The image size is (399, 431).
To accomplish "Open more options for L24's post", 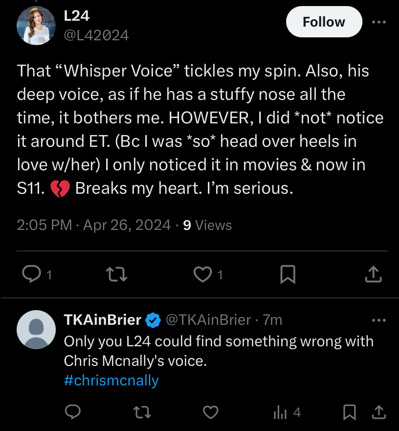I will coord(379,22).
